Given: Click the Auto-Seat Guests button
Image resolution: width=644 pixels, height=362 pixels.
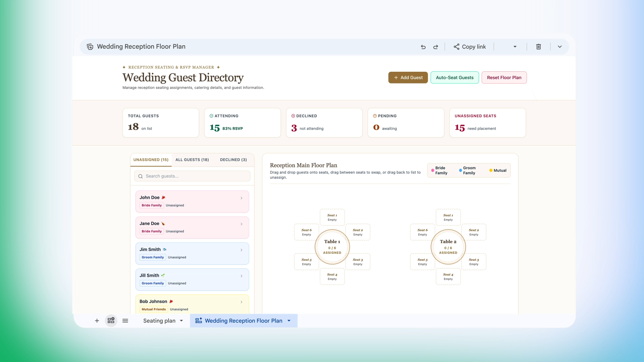Looking at the screenshot, I should pyautogui.click(x=454, y=77).
